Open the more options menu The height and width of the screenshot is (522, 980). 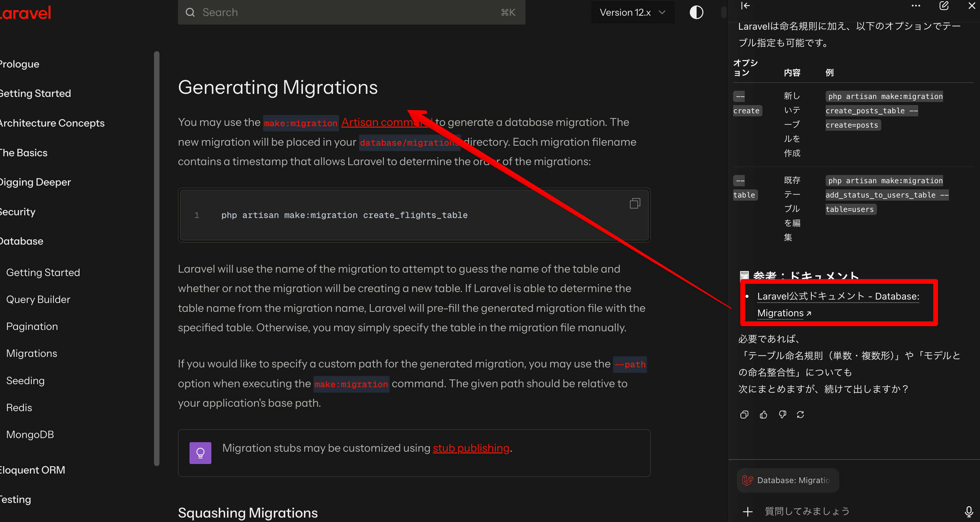(915, 6)
